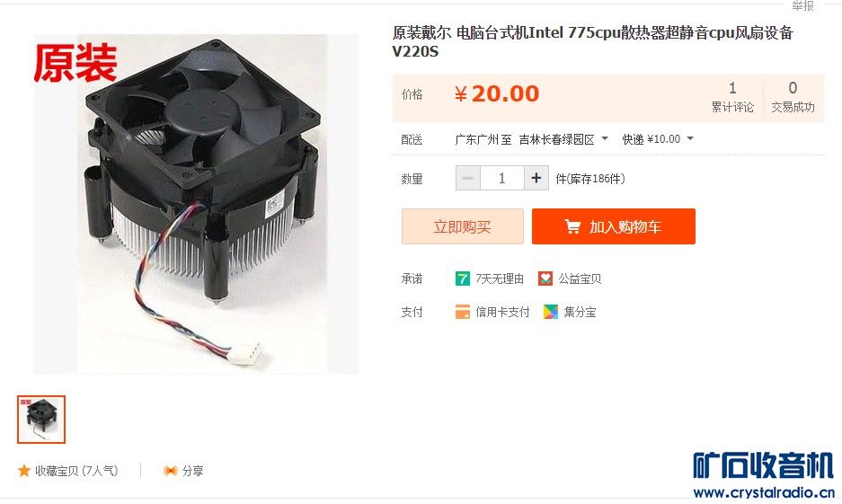Click the main CPU cooler product image
842x504 pixels.
(196, 204)
